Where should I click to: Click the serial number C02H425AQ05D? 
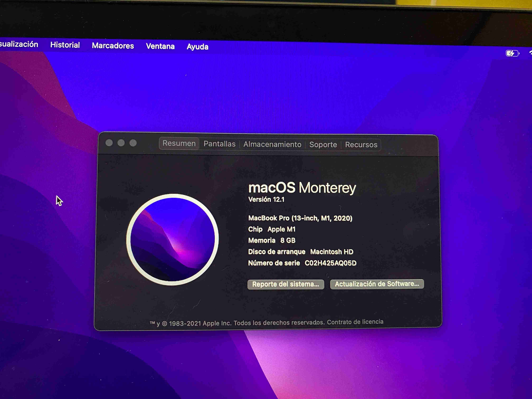pyautogui.click(x=331, y=263)
